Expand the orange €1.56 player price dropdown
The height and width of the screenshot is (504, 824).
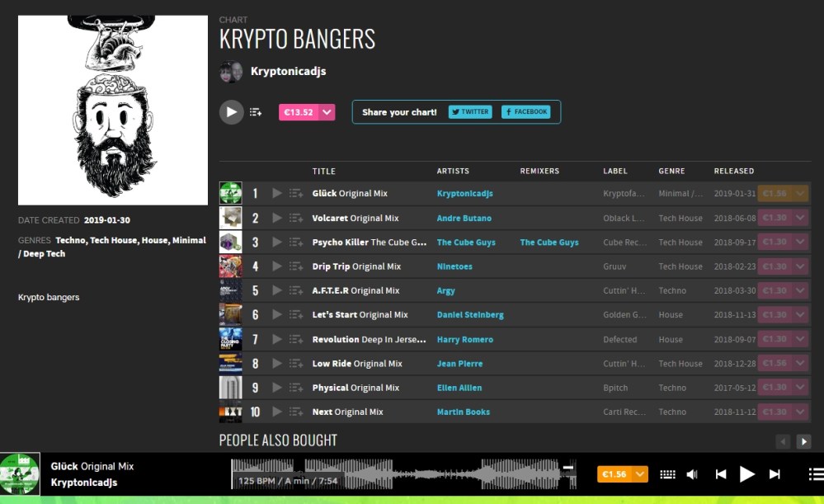tap(640, 474)
